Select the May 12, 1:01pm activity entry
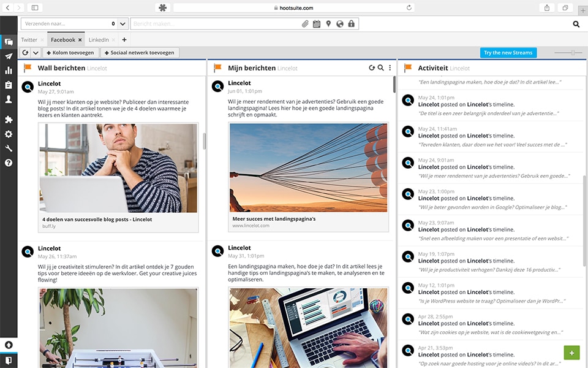This screenshot has height=368, width=588. pos(491,293)
